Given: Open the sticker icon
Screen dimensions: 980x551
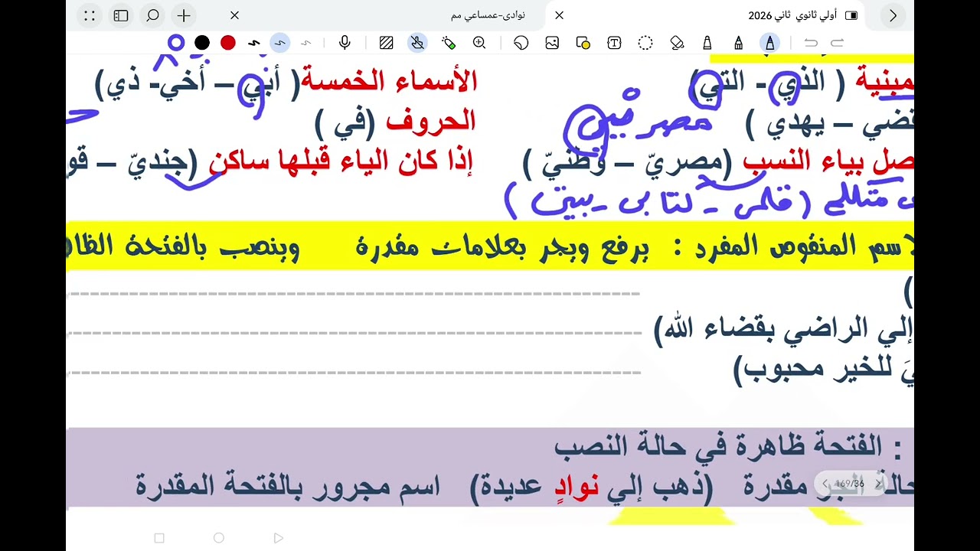Looking at the screenshot, I should point(521,43).
